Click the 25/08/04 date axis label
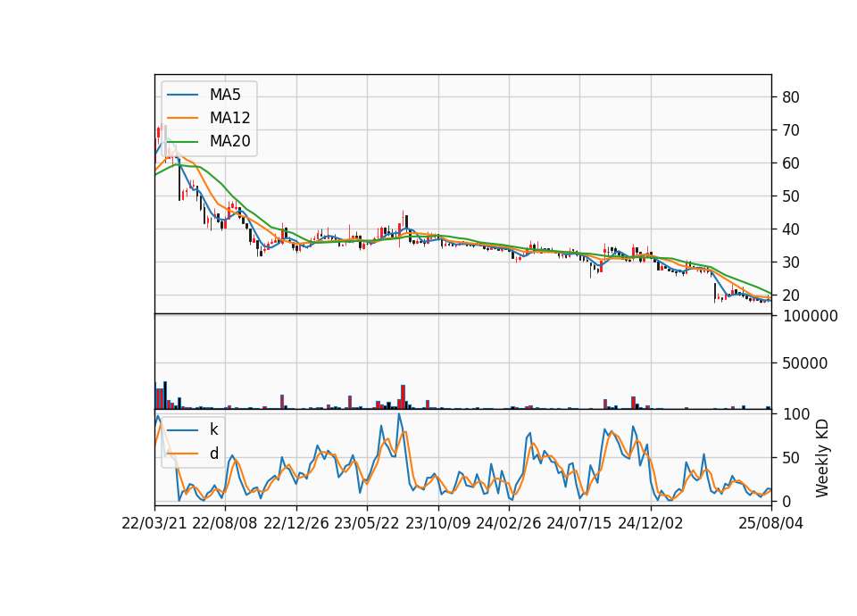This screenshot has height=616, width=857. point(770,523)
